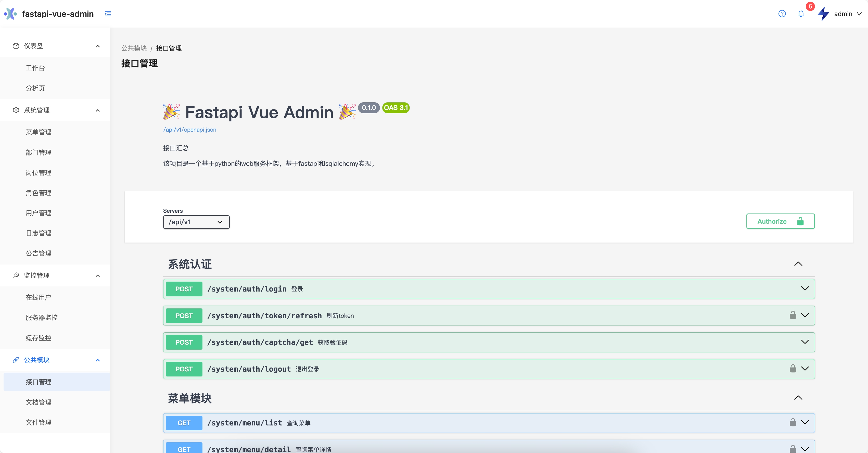Image resolution: width=868 pixels, height=453 pixels.
Task: Collapse the 系统管理 sidebar group
Action: (98, 110)
